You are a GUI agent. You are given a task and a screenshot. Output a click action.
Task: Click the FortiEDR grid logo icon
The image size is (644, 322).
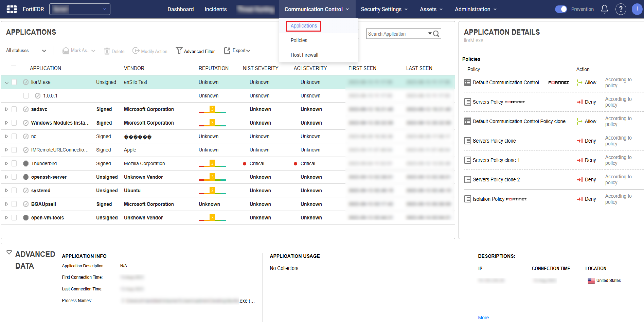(x=12, y=9)
